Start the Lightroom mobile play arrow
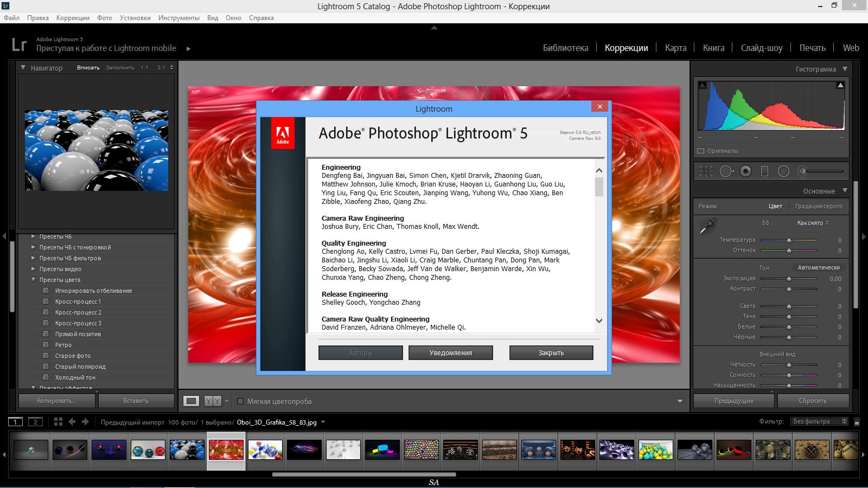 189,49
